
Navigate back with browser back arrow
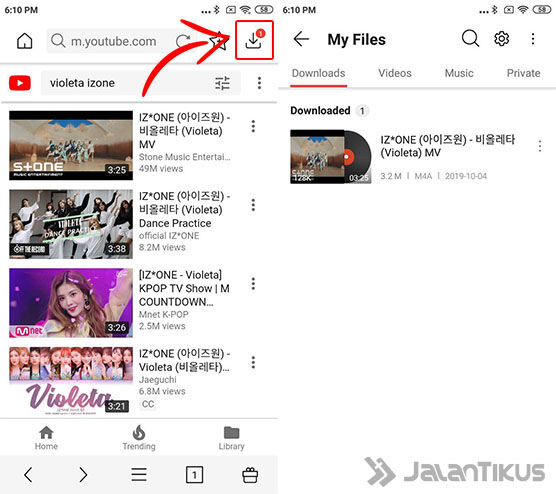coord(28,474)
